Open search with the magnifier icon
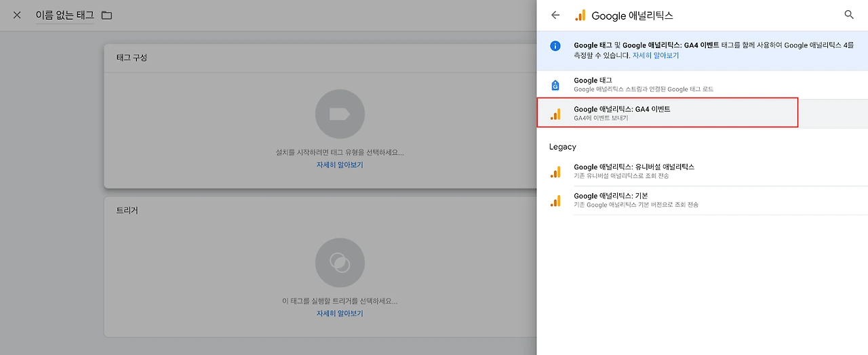This screenshot has width=868, height=355. tap(849, 15)
